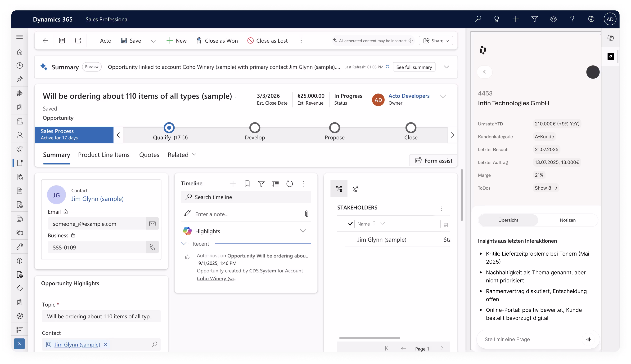Expand ToDos Show 8

(545, 188)
